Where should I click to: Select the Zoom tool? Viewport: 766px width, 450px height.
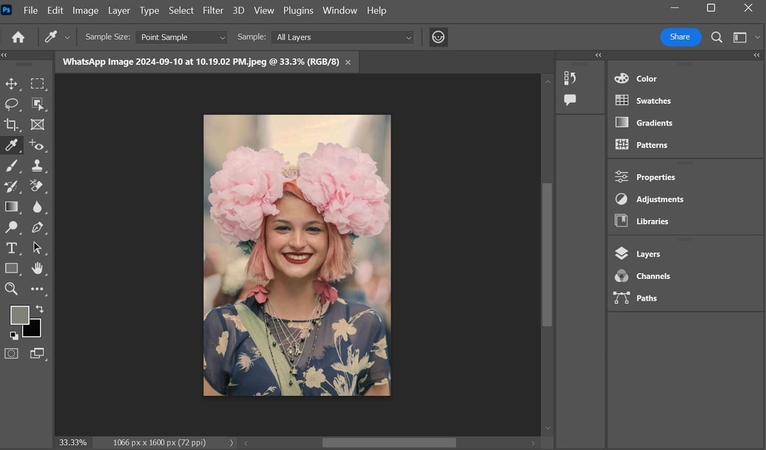11,289
